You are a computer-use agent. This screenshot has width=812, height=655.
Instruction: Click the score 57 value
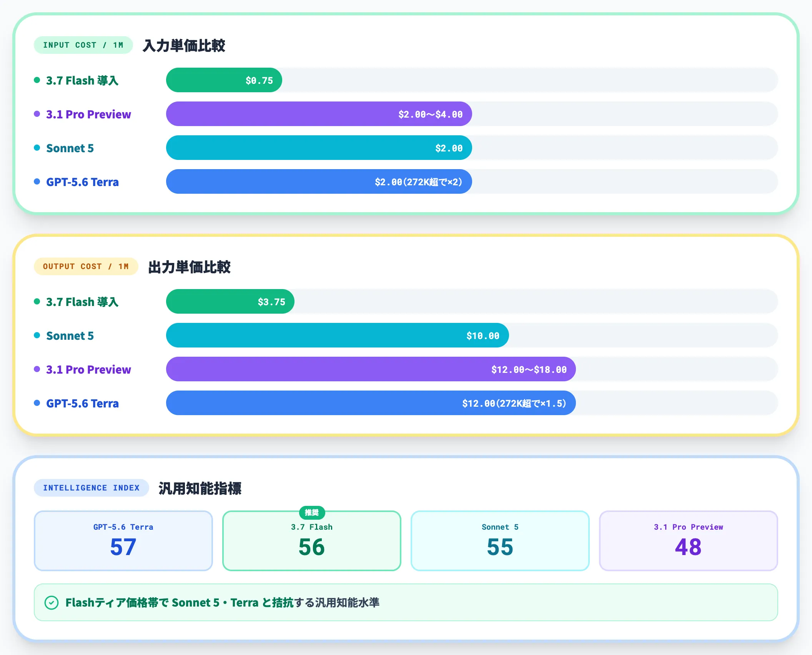click(x=123, y=547)
